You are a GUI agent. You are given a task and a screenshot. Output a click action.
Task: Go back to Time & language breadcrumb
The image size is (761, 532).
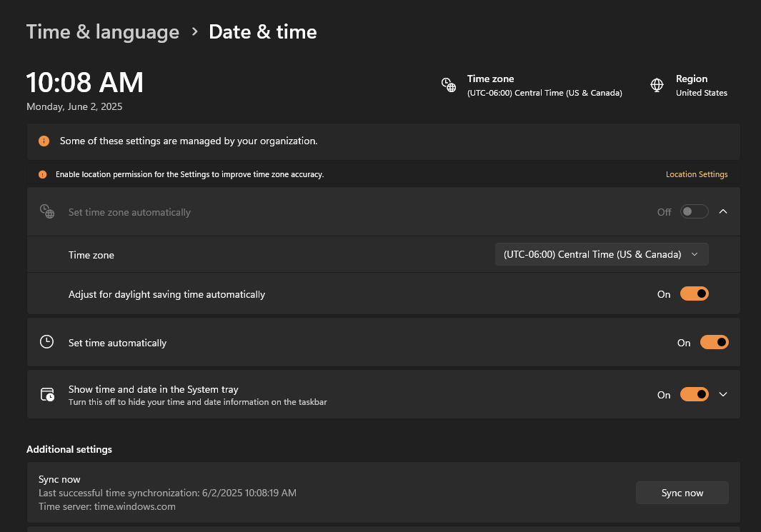[103, 32]
